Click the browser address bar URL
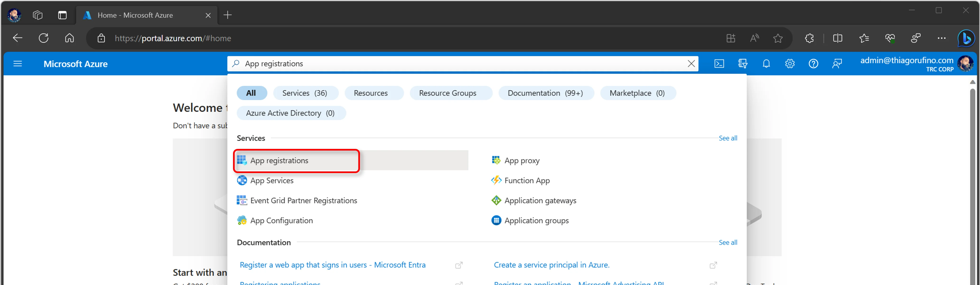 [x=173, y=38]
